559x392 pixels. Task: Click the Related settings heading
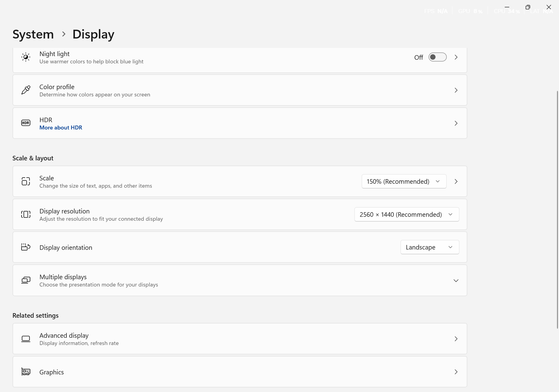click(35, 315)
